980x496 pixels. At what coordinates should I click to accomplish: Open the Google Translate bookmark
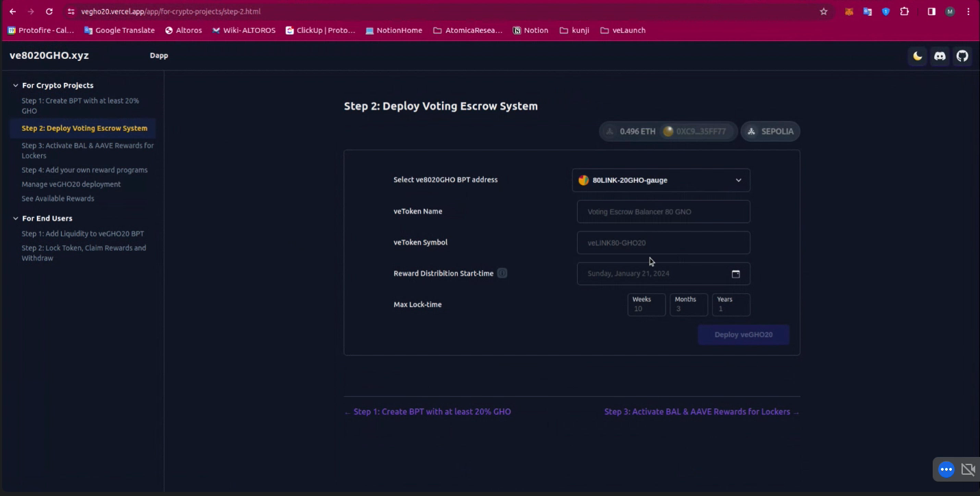click(119, 30)
